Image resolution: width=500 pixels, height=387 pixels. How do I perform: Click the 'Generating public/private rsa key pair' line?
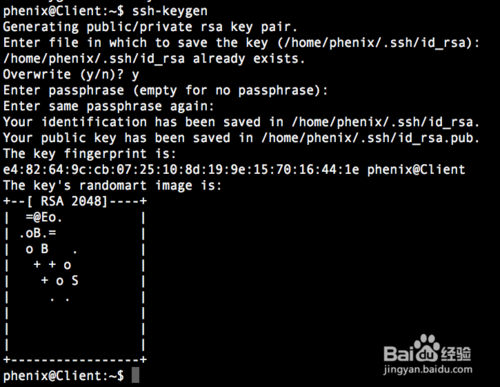tap(150, 27)
